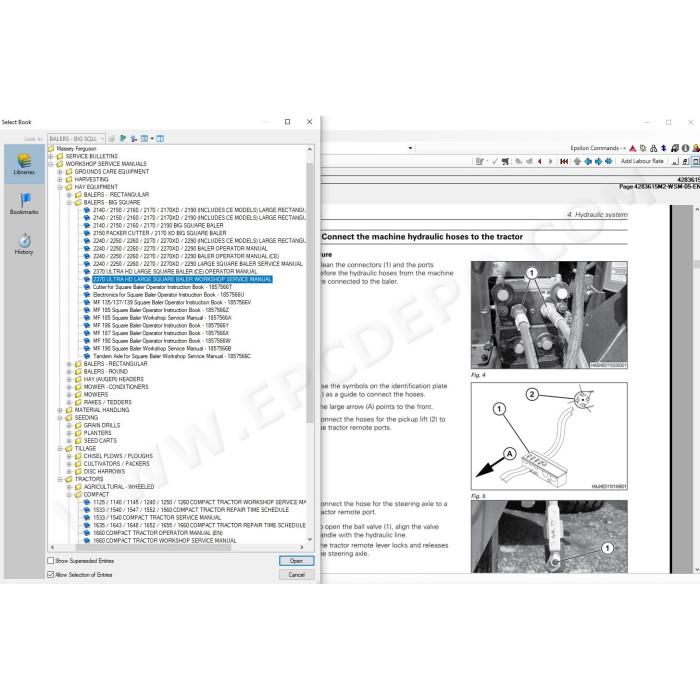This screenshot has width=700, height=700.
Task: Select the AGRICULTURAL - WHEELED folder
Action: (119, 487)
